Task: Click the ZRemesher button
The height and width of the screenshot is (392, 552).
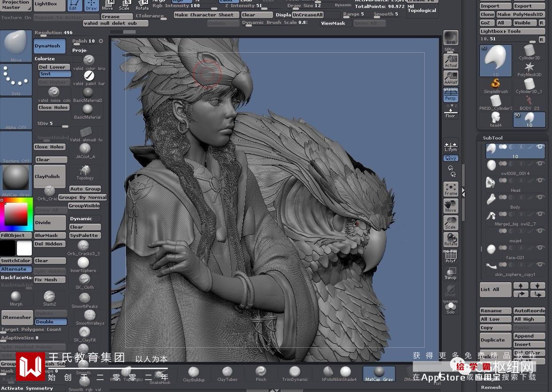Action: coord(17,318)
